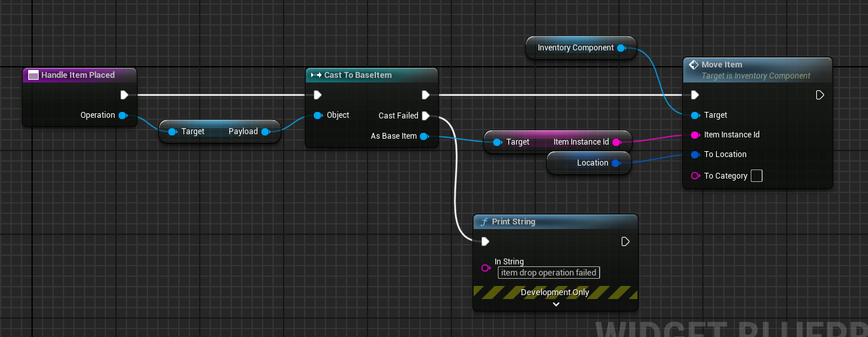Click Print String exec input pin

point(485,241)
